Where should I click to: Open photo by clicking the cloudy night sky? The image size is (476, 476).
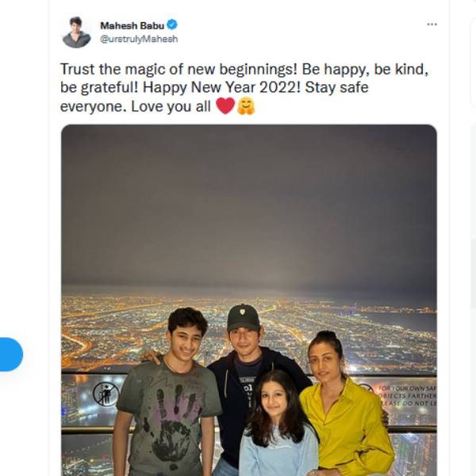click(x=248, y=206)
